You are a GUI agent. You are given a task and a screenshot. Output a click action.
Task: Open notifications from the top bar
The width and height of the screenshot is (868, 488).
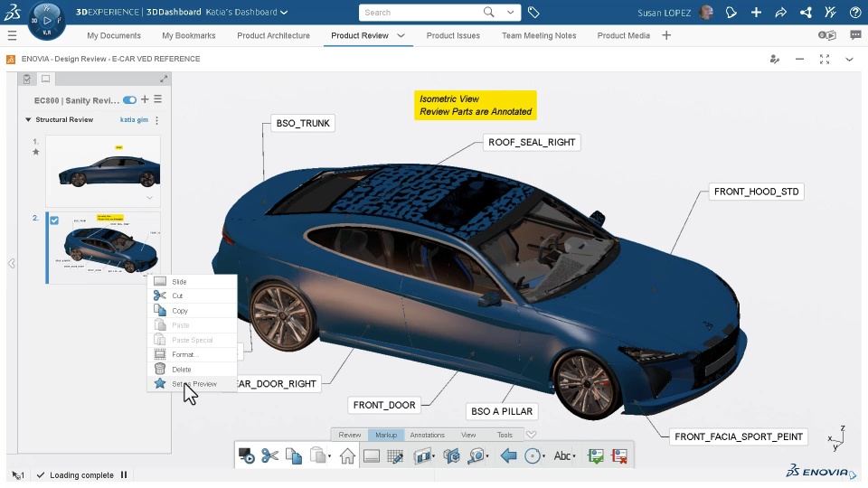pos(731,12)
